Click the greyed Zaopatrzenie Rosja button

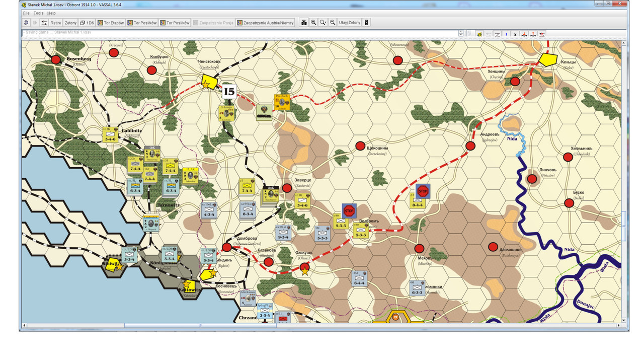[213, 23]
